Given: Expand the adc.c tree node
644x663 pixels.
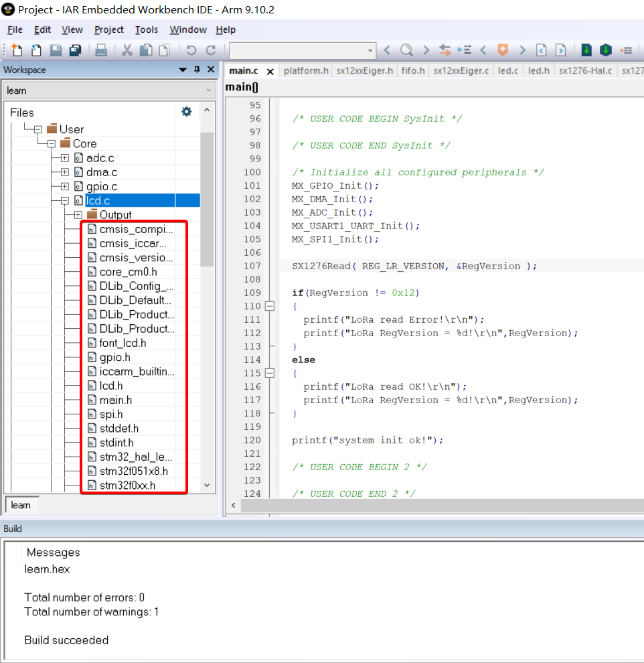Looking at the screenshot, I should click(x=65, y=158).
